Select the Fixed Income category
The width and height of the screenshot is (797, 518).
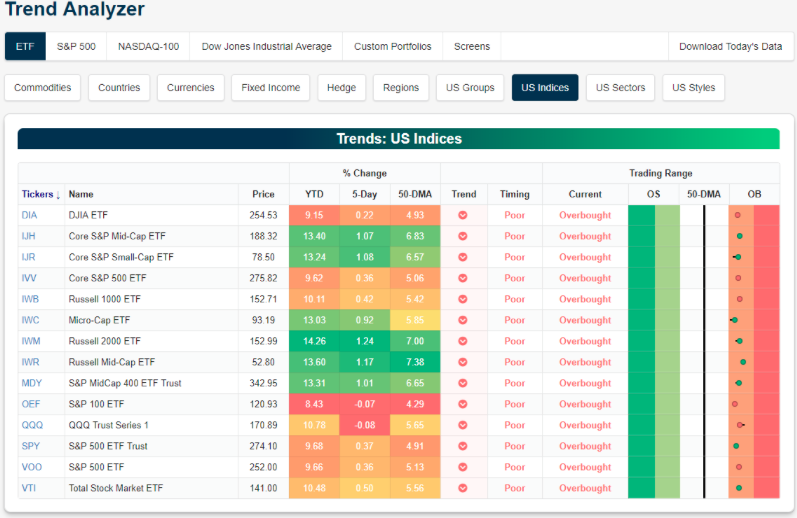point(270,88)
